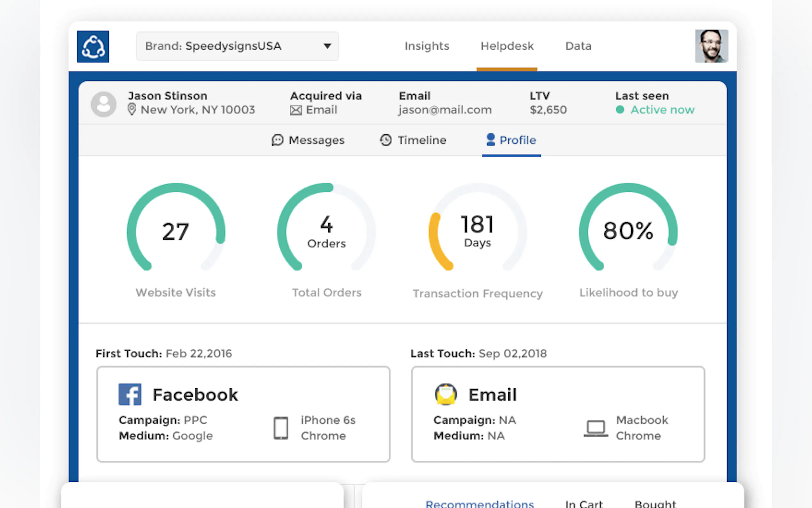The width and height of the screenshot is (812, 508).
Task: Click the location pin icon
Action: tap(132, 109)
